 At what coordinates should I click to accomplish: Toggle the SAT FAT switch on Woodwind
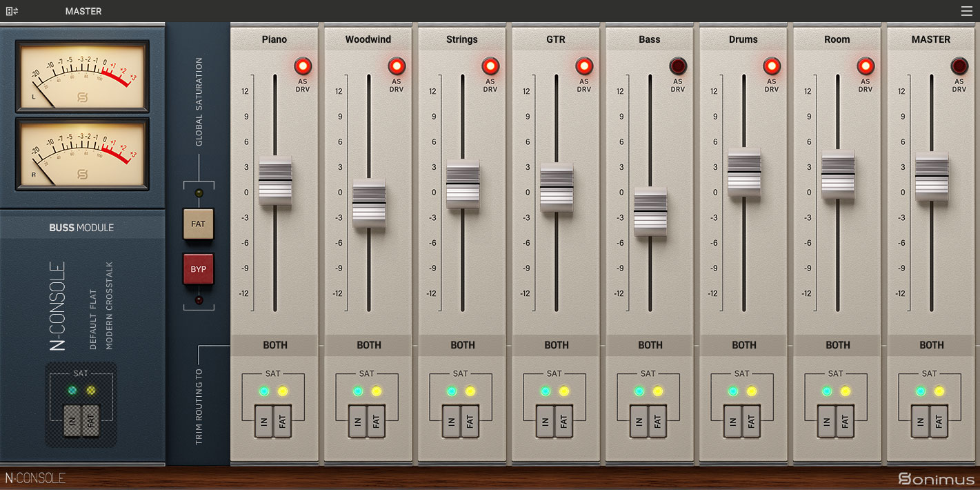[377, 421]
